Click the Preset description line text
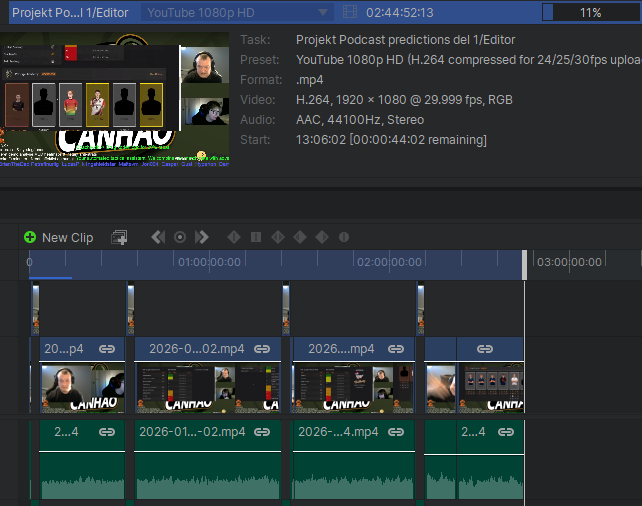This screenshot has width=642, height=506. click(468, 60)
